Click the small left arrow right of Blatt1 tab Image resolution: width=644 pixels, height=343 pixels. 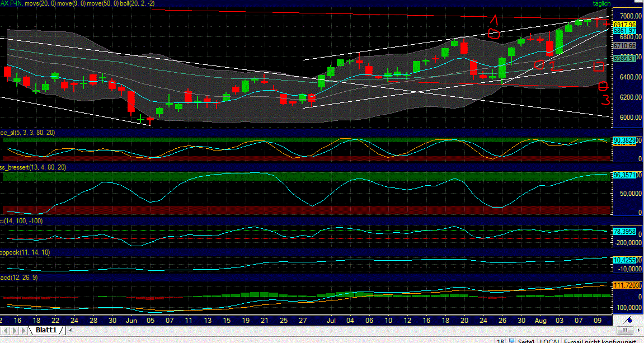point(70,330)
